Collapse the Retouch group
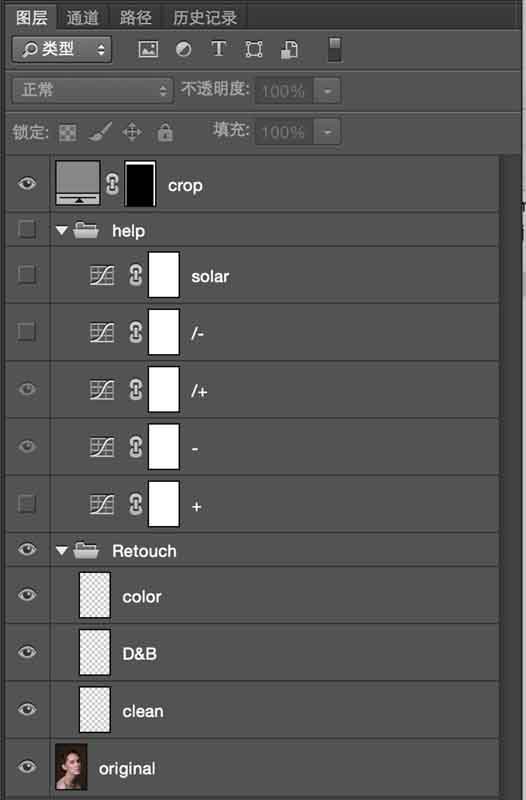This screenshot has height=800, width=526. (62, 551)
